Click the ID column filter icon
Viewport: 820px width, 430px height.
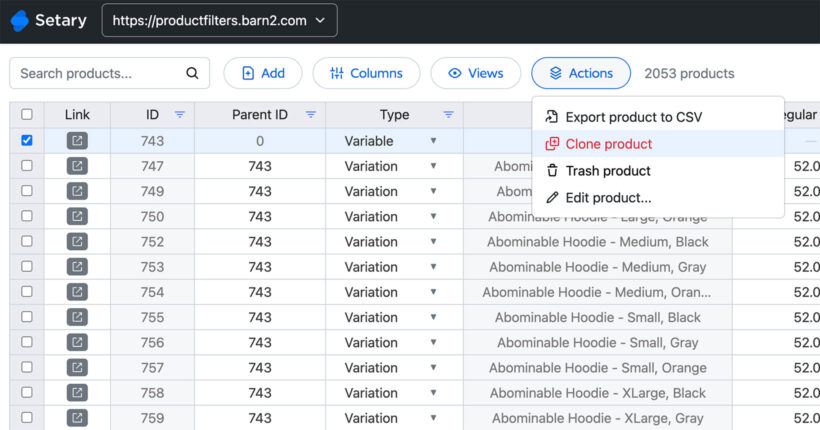tap(180, 115)
